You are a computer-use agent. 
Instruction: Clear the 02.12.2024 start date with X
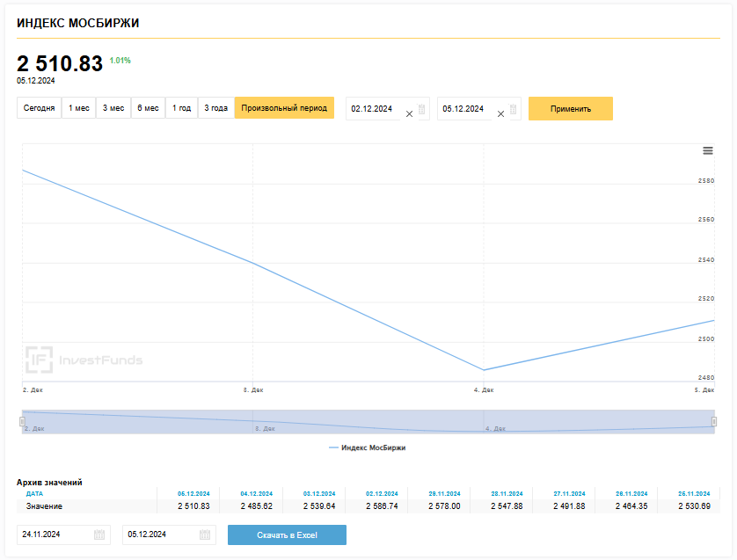click(409, 113)
